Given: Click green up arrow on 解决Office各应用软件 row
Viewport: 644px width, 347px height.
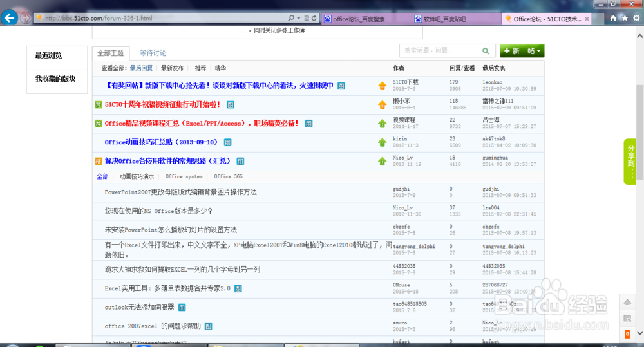Looking at the screenshot, I should (383, 161).
